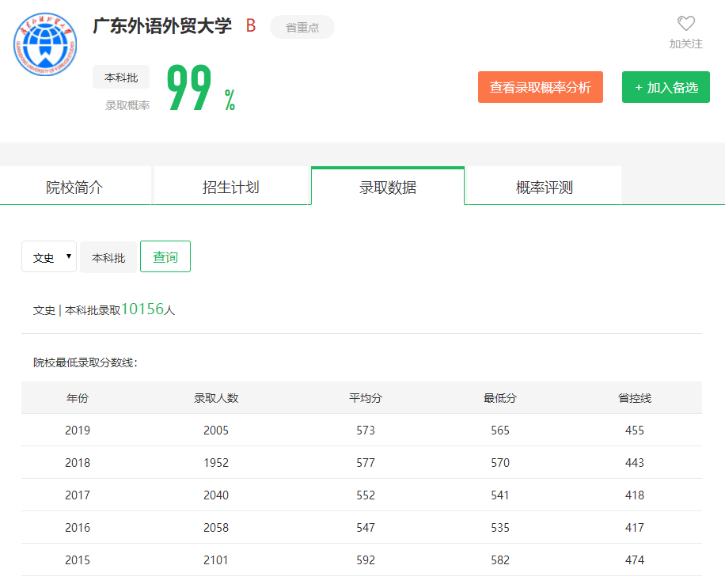Click lowest score 570
Screen dimensions: 725x588
(x=500, y=463)
